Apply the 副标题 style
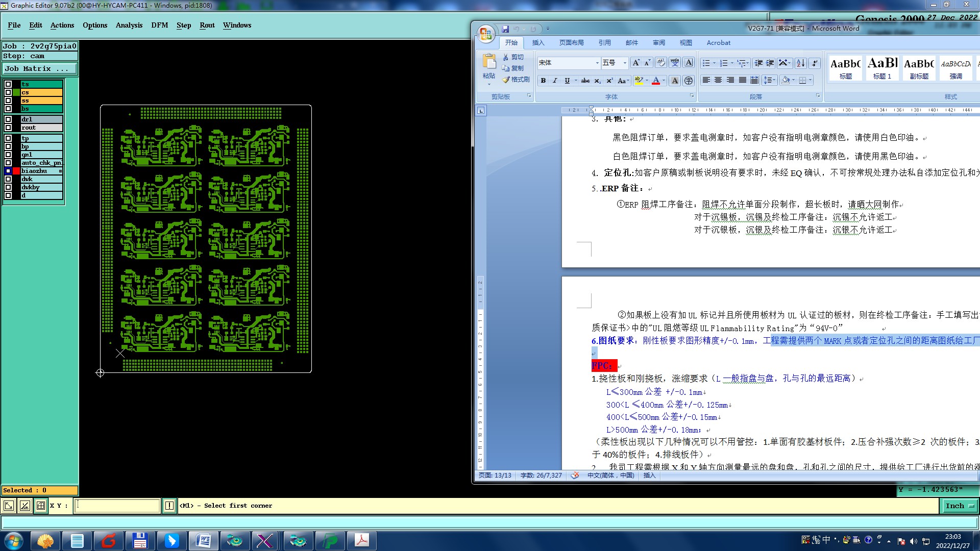This screenshot has width=980, height=551. point(919,68)
